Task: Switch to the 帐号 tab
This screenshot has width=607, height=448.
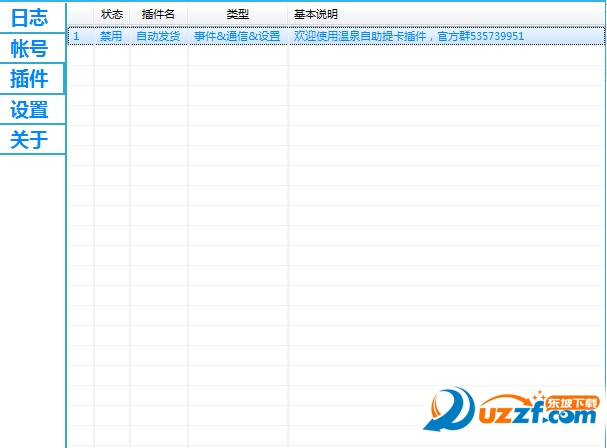Action: coord(33,48)
